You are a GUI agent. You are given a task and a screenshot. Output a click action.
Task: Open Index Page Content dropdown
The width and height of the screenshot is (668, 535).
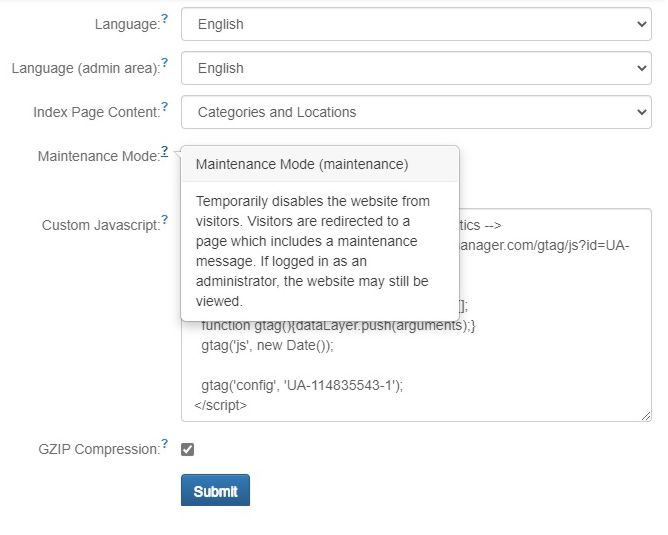tap(416, 112)
